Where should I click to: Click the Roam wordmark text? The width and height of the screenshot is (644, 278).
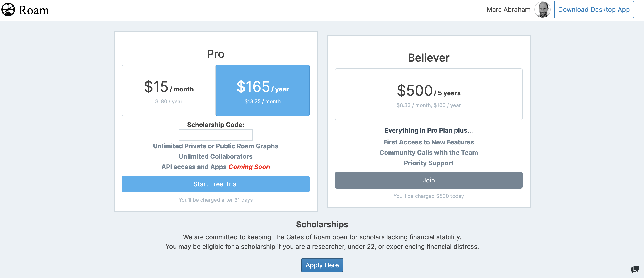[x=34, y=10]
